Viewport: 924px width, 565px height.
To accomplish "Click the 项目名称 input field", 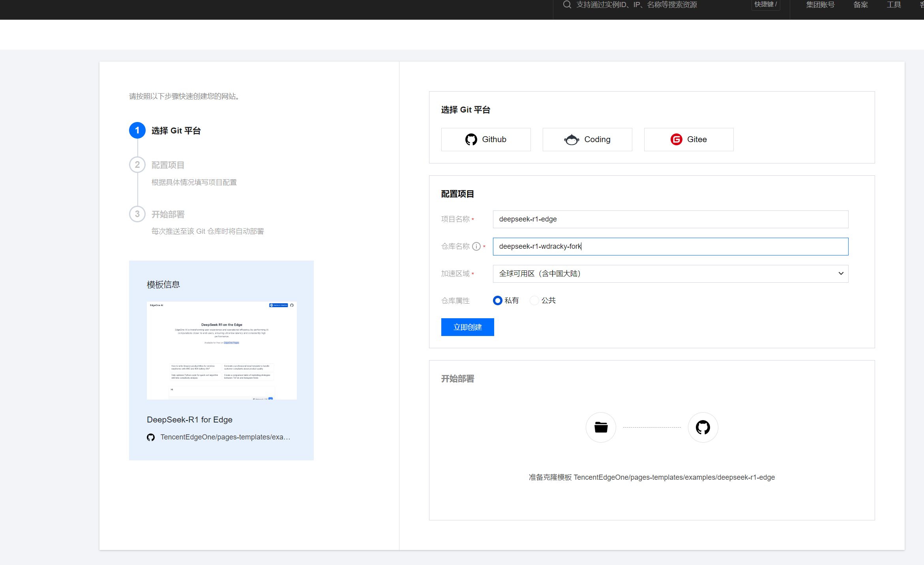I will (670, 219).
